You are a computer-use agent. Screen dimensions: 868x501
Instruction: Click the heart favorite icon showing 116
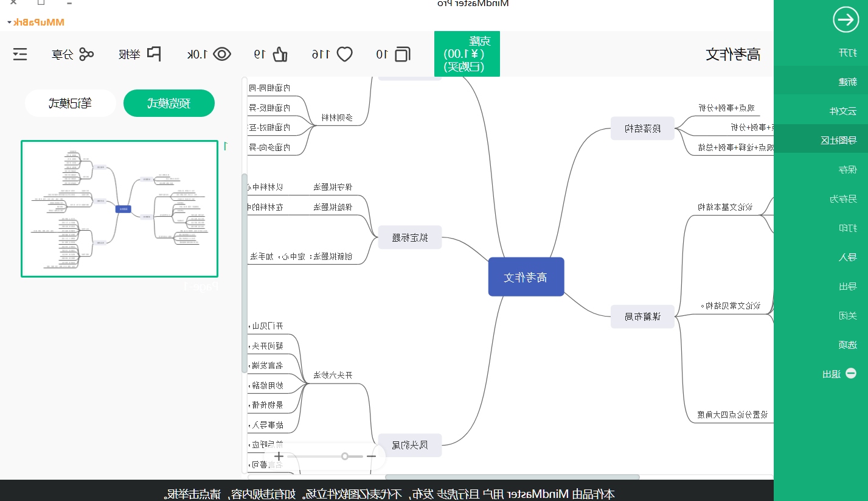345,54
